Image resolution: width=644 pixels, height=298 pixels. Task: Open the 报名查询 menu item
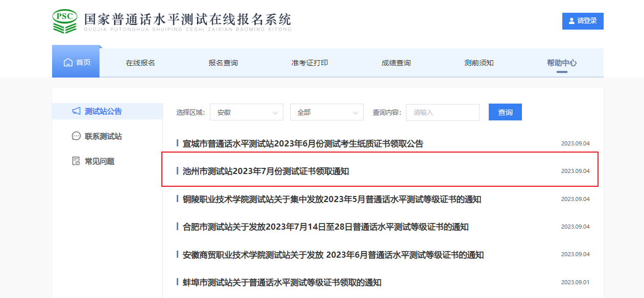(223, 63)
